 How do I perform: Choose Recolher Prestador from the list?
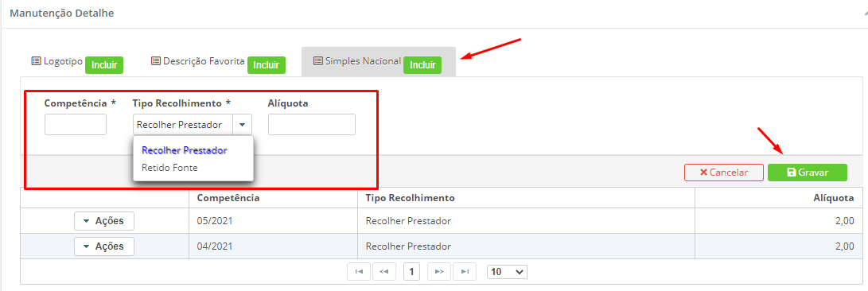click(185, 150)
